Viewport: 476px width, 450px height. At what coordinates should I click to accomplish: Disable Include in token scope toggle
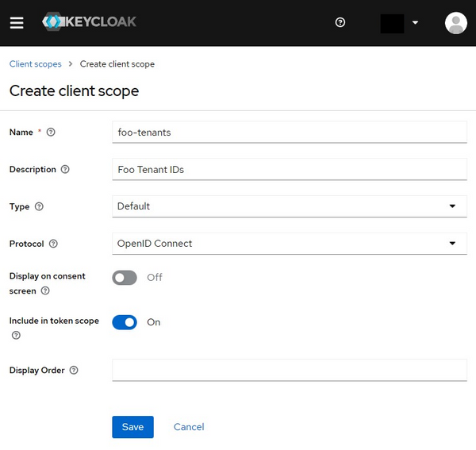pyautogui.click(x=125, y=322)
